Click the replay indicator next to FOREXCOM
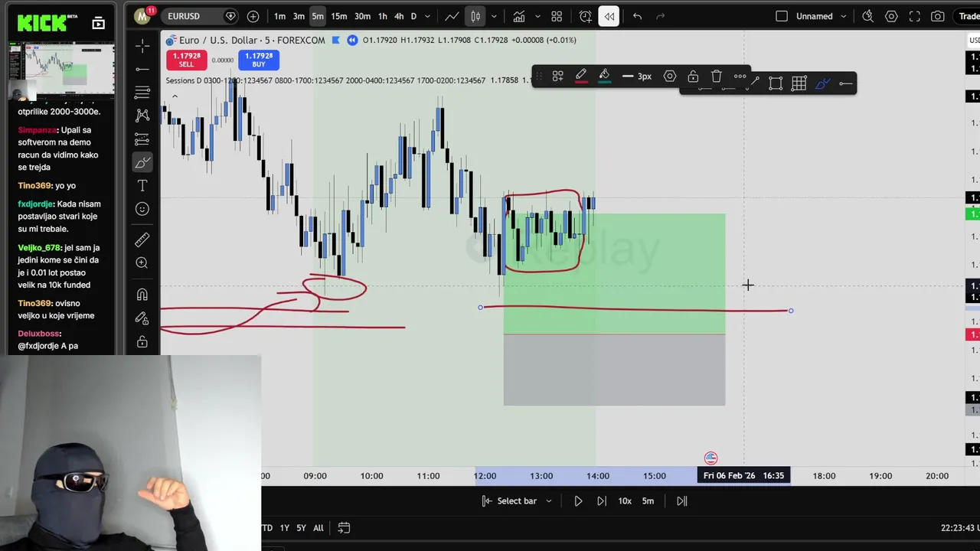Image resolution: width=980 pixels, height=551 pixels. point(352,40)
